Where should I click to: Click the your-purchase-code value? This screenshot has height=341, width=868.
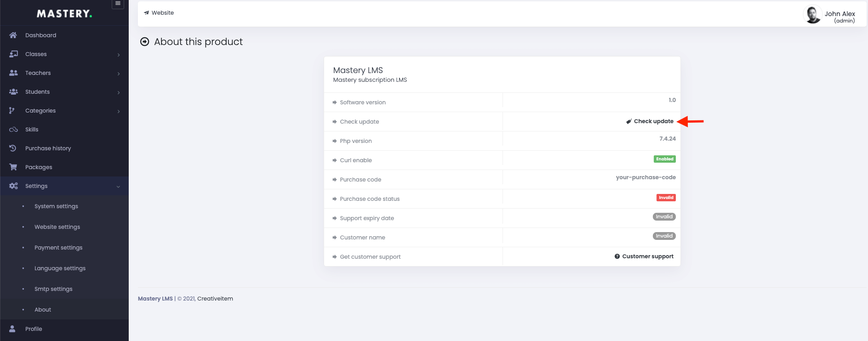[x=646, y=177]
